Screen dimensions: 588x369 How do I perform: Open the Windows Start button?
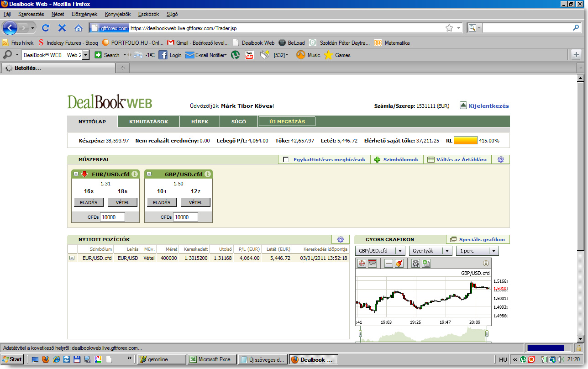pyautogui.click(x=12, y=359)
